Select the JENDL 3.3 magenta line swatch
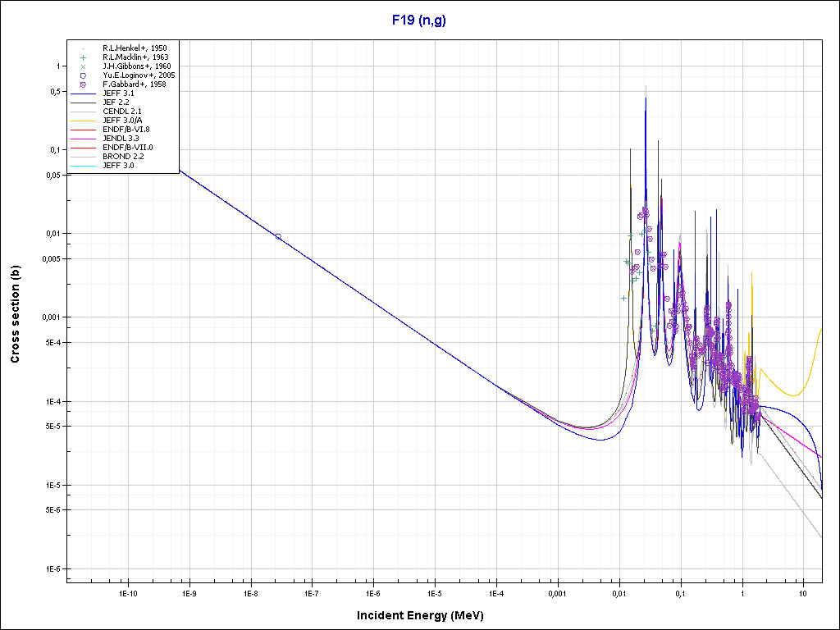This screenshot has width=840, height=630. [84, 139]
